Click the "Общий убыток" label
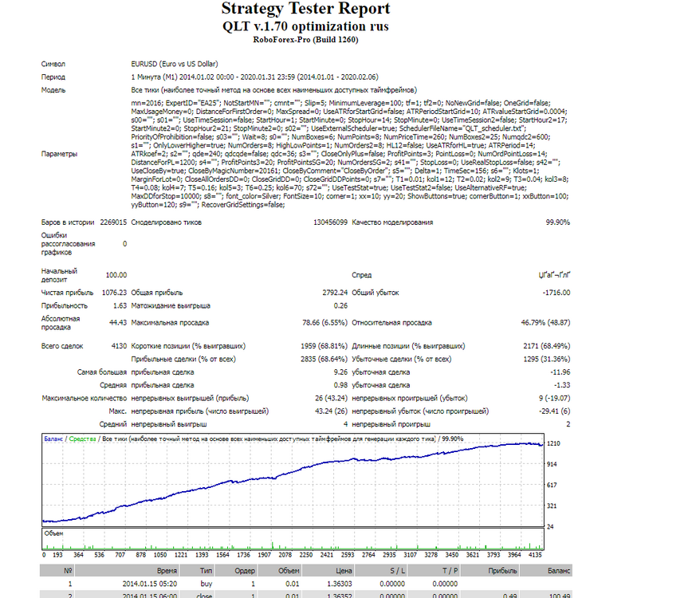700x598 pixels. [x=376, y=293]
